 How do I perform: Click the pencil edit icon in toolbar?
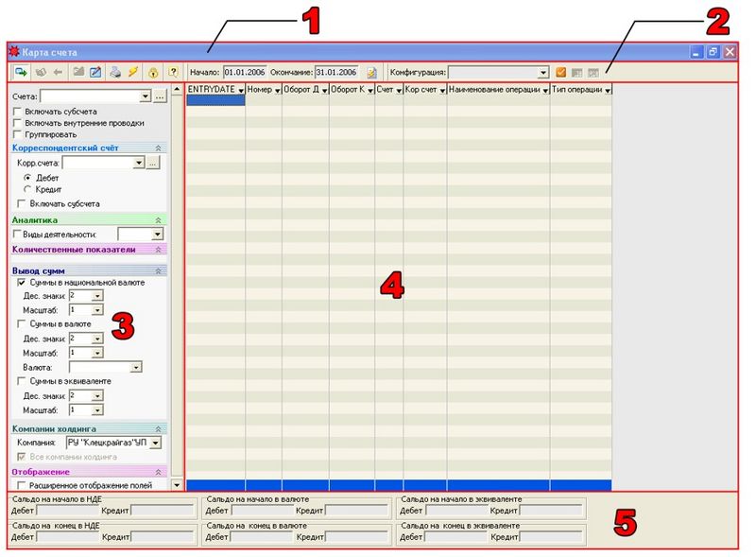pyautogui.click(x=96, y=73)
